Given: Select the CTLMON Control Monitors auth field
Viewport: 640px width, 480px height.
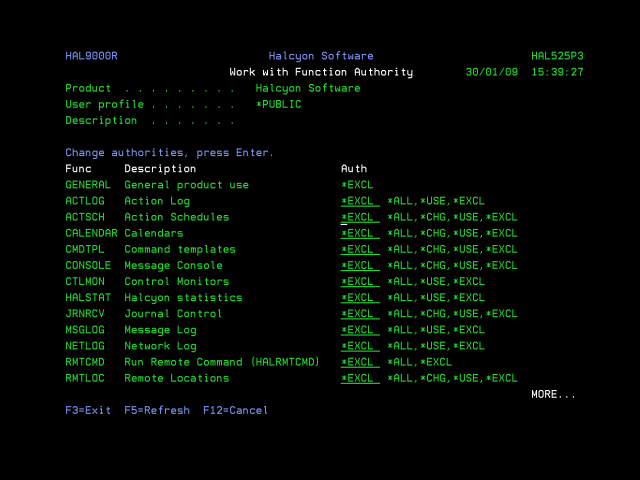Looking at the screenshot, I should click(360, 281).
